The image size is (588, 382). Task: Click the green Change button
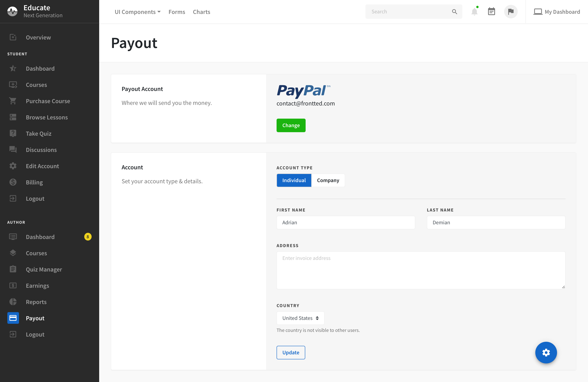click(x=291, y=125)
